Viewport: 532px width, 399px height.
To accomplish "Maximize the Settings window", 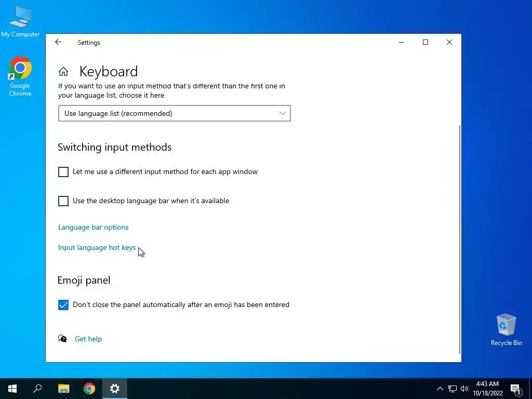I will [x=425, y=42].
